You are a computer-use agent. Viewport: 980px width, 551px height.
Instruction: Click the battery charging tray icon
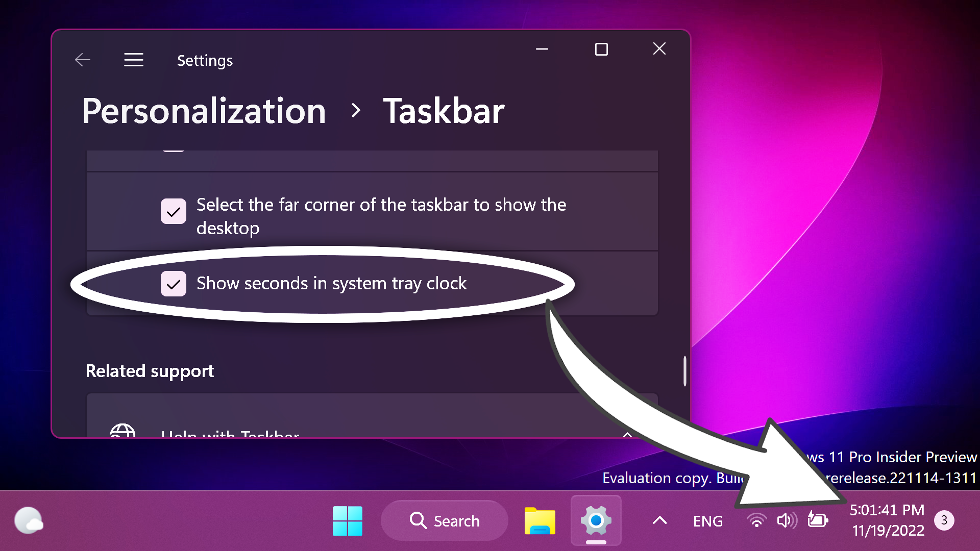tap(818, 520)
